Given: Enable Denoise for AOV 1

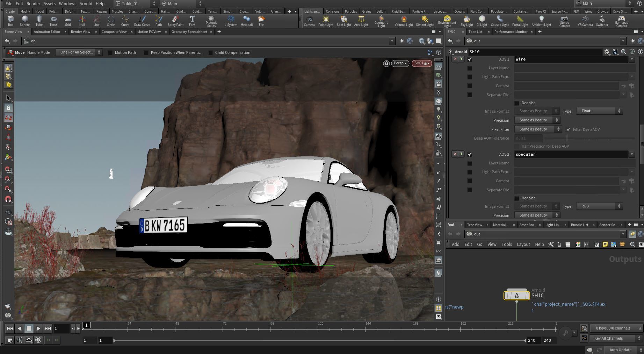Looking at the screenshot, I should tap(517, 103).
